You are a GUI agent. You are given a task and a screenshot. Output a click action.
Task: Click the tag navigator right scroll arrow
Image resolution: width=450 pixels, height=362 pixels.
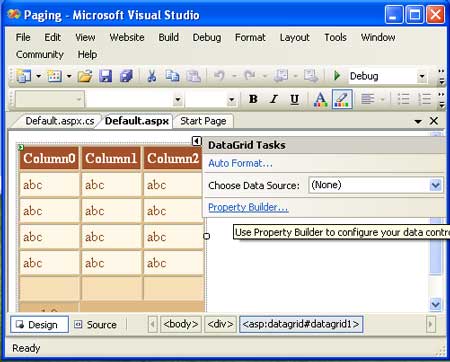point(431,324)
